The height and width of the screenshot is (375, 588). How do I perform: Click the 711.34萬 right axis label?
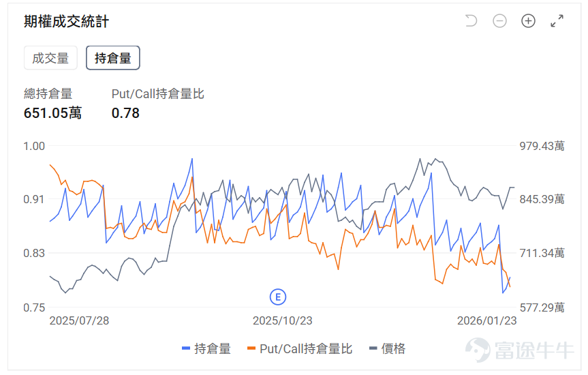pyautogui.click(x=542, y=254)
